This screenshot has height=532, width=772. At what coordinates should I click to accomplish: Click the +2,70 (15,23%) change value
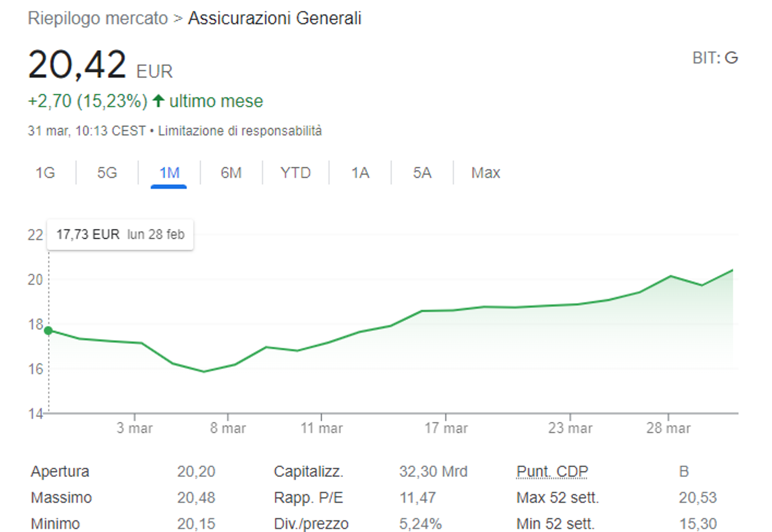click(x=88, y=101)
